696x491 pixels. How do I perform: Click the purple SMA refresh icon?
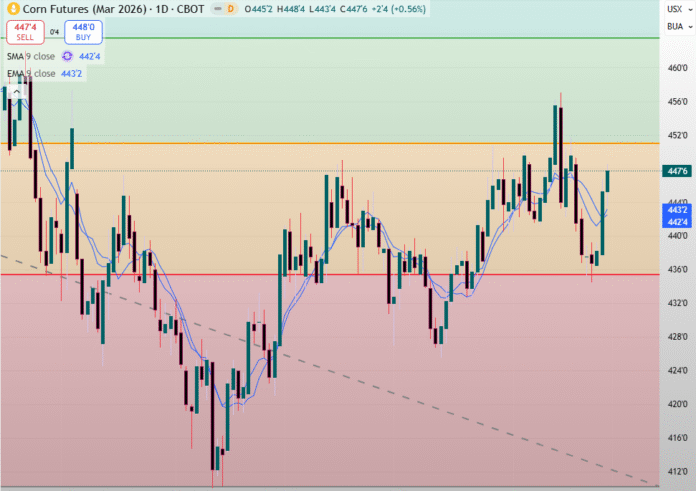68,56
